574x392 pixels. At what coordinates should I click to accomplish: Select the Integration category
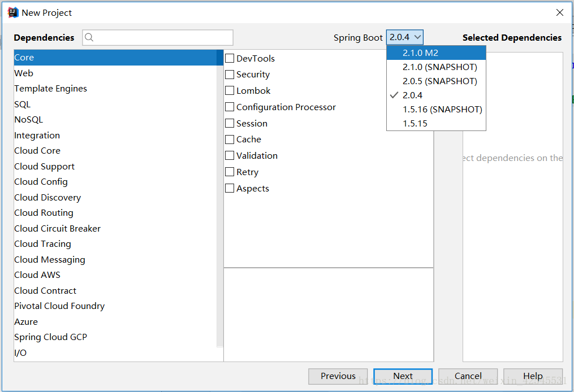tap(115, 136)
